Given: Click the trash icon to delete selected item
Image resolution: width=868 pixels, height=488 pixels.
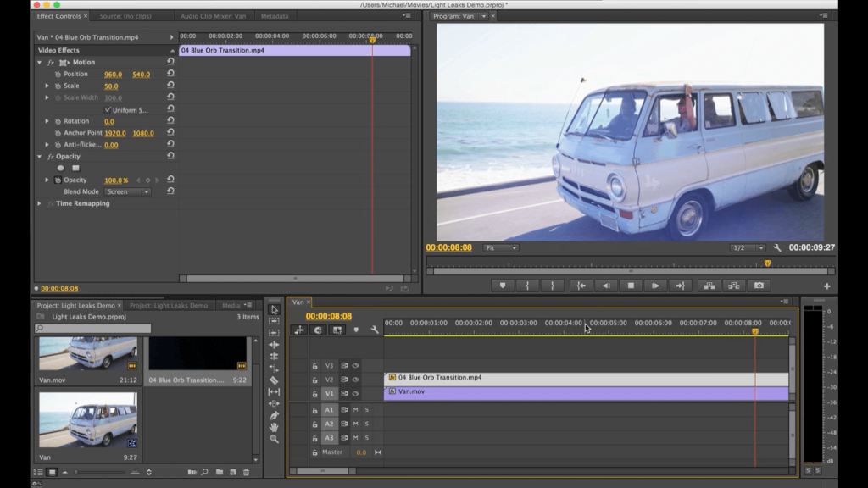Looking at the screenshot, I should [246, 473].
